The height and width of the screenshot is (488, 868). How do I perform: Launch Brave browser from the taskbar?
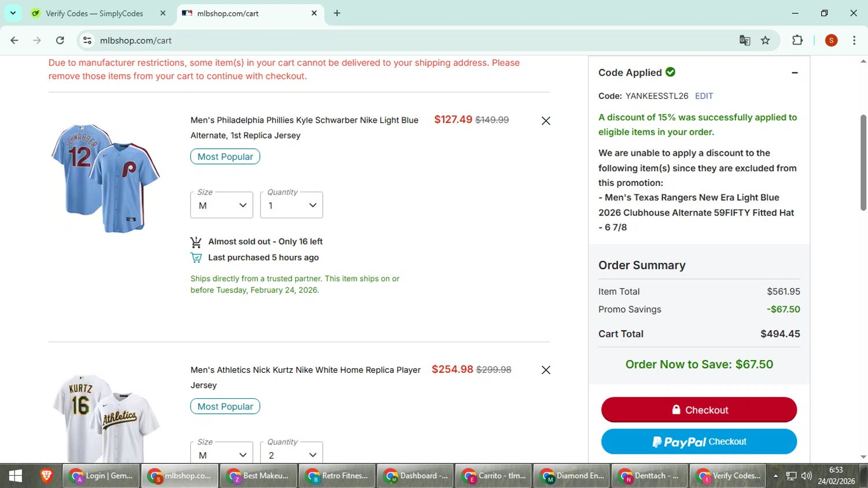point(46,476)
